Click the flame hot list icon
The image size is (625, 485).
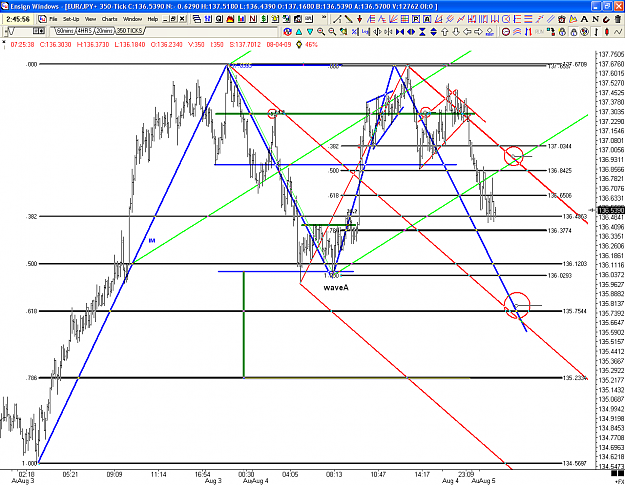tap(230, 19)
